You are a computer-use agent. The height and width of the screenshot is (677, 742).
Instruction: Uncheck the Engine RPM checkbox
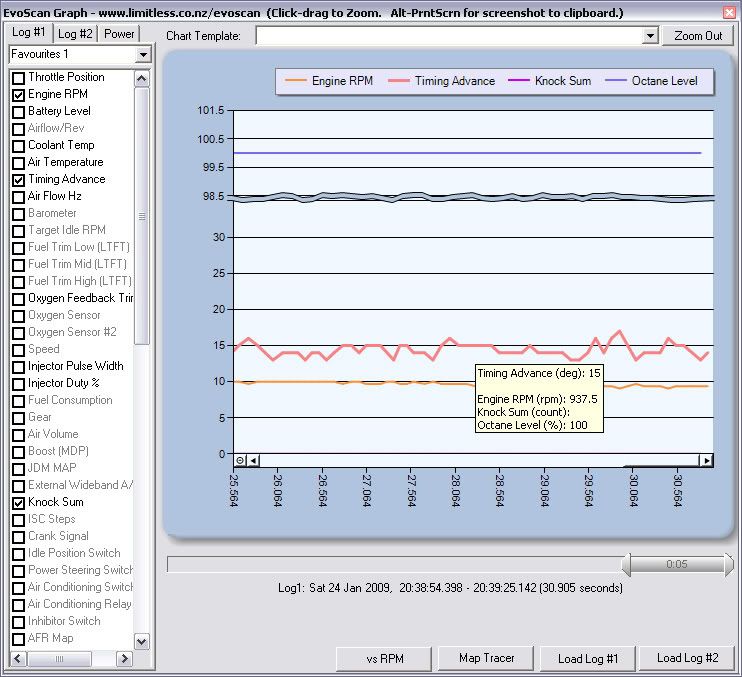pos(18,95)
